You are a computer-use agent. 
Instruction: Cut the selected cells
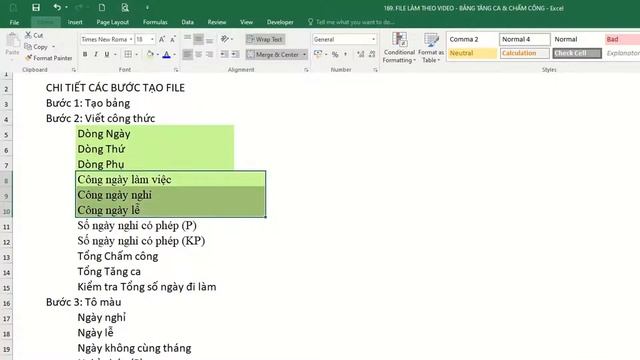click(x=34, y=35)
